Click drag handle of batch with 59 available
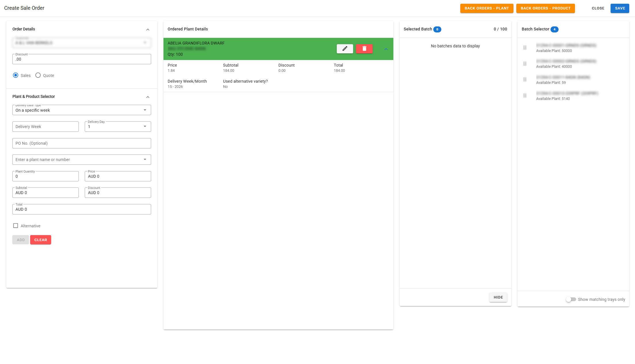This screenshot has width=635, height=364. pos(525,80)
